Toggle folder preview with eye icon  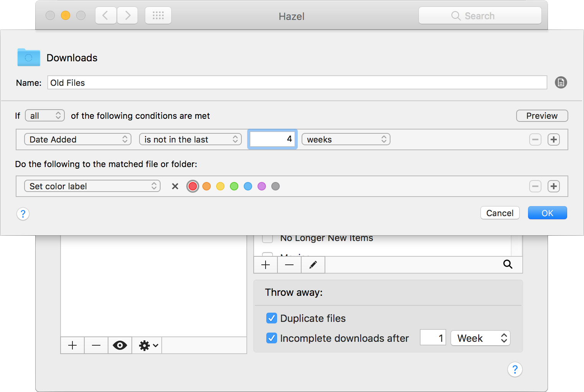[x=120, y=345]
